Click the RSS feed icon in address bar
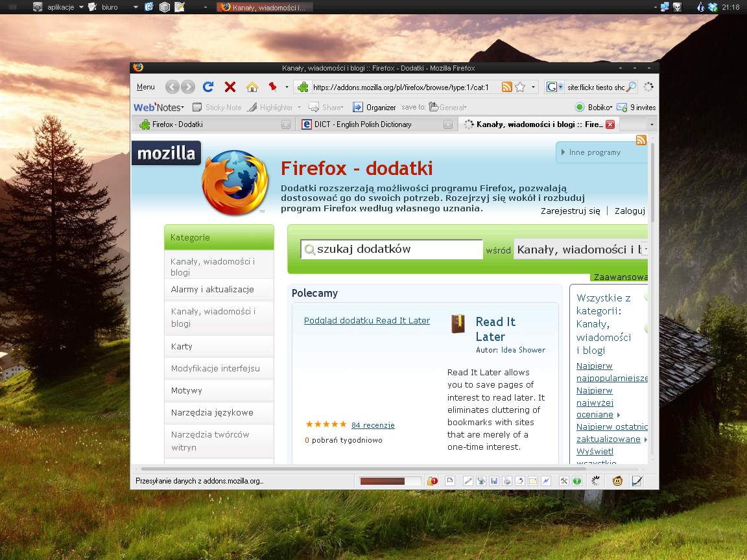This screenshot has height=560, width=747. click(507, 87)
